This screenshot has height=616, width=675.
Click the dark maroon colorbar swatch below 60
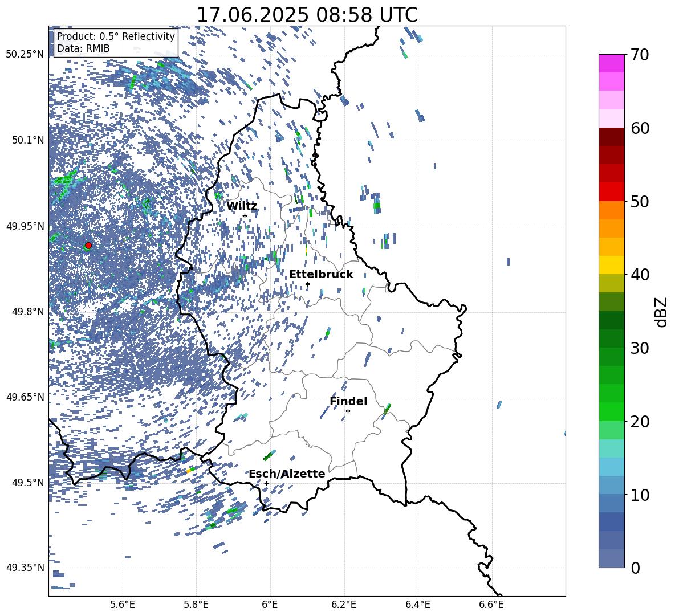coord(612,137)
